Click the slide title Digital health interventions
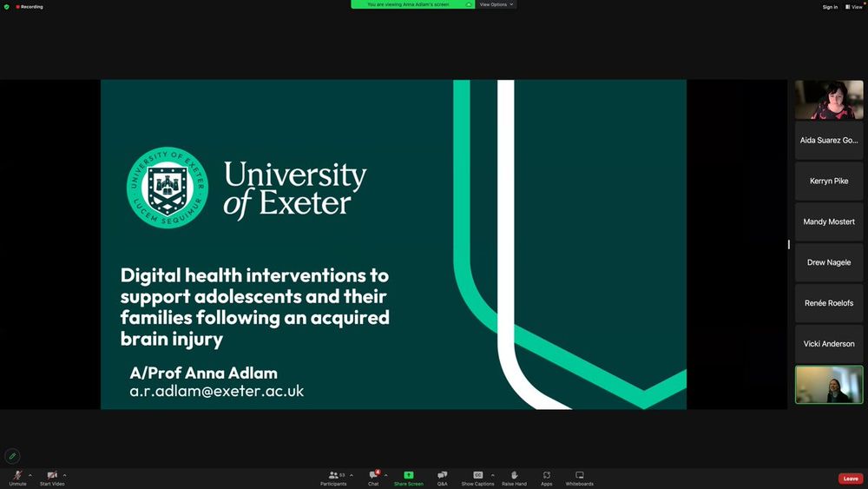The height and width of the screenshot is (489, 868). (x=254, y=307)
